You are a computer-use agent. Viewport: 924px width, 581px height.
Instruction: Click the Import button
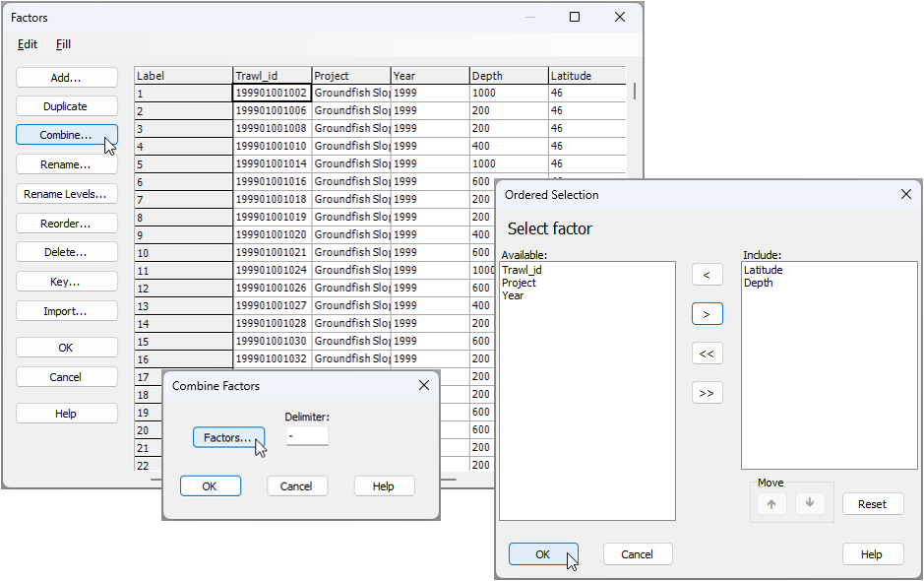pyautogui.click(x=66, y=311)
